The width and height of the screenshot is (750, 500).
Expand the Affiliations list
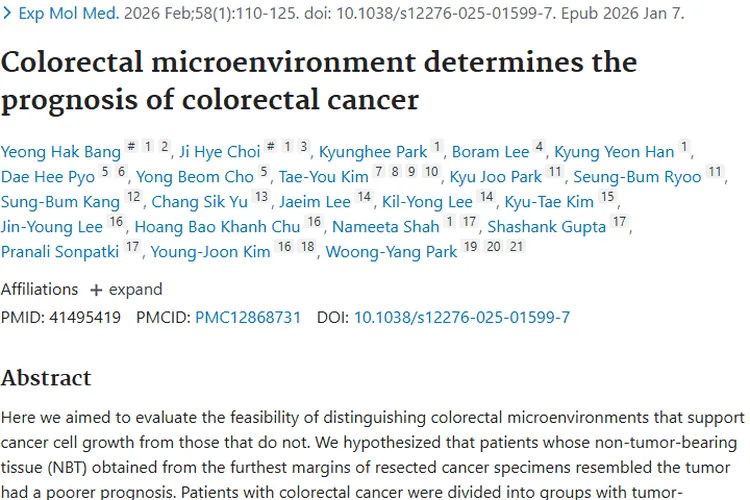[x=126, y=289]
